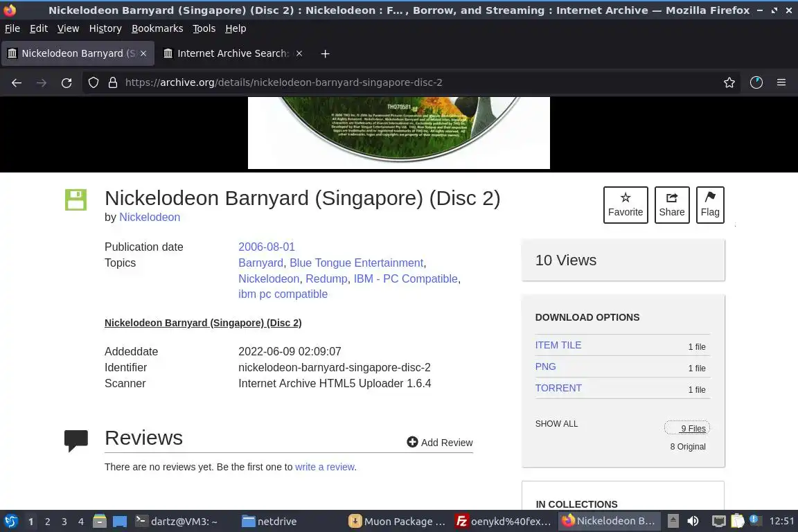Open the Redump topic link

[326, 279]
